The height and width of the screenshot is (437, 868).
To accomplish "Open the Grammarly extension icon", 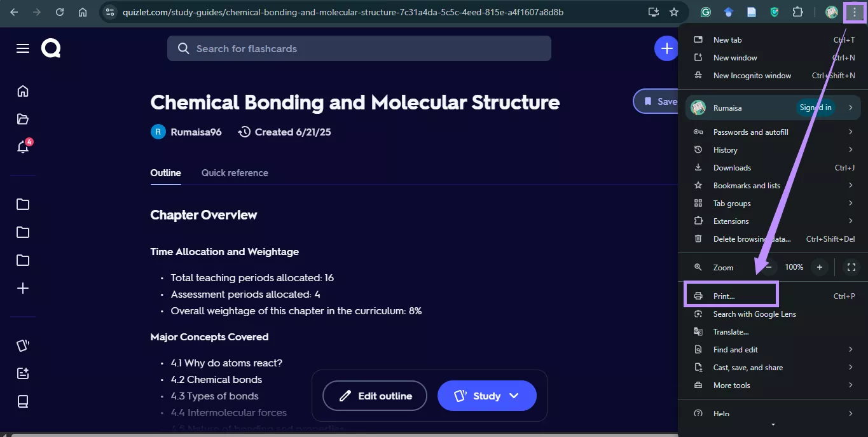I will pos(706,11).
